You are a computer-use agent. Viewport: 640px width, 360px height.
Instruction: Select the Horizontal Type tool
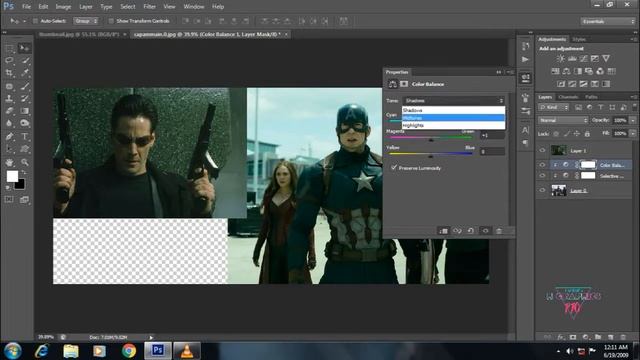pyautogui.click(x=24, y=136)
